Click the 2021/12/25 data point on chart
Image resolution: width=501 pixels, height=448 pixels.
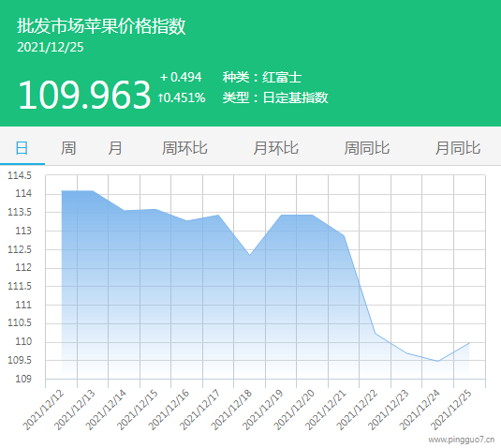[469, 343]
